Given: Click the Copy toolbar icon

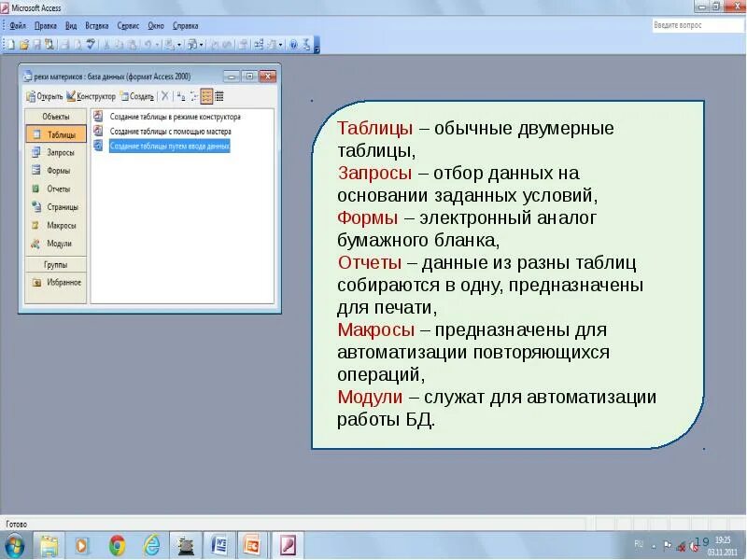Looking at the screenshot, I should (119, 45).
